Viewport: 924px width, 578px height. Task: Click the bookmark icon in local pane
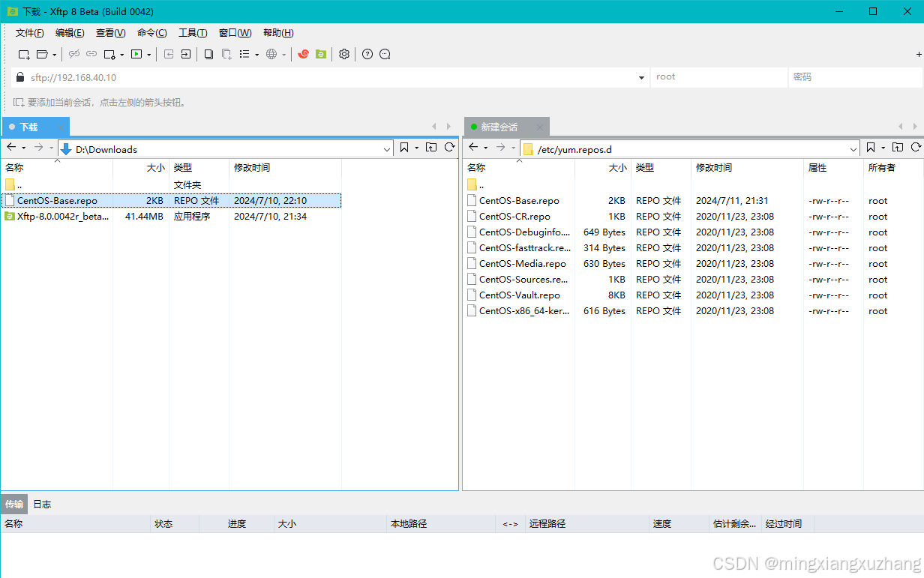(x=404, y=148)
